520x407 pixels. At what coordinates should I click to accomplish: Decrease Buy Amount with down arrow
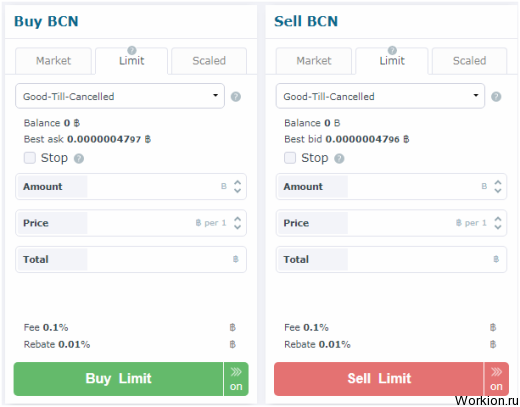(237, 191)
